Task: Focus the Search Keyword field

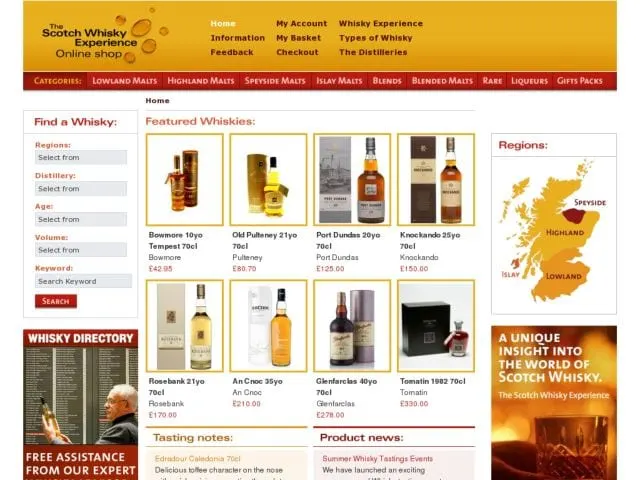Action: 83,281
